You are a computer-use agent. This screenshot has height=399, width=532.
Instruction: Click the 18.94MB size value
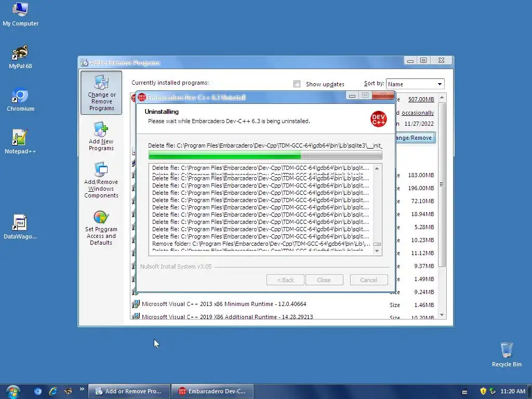pos(423,214)
